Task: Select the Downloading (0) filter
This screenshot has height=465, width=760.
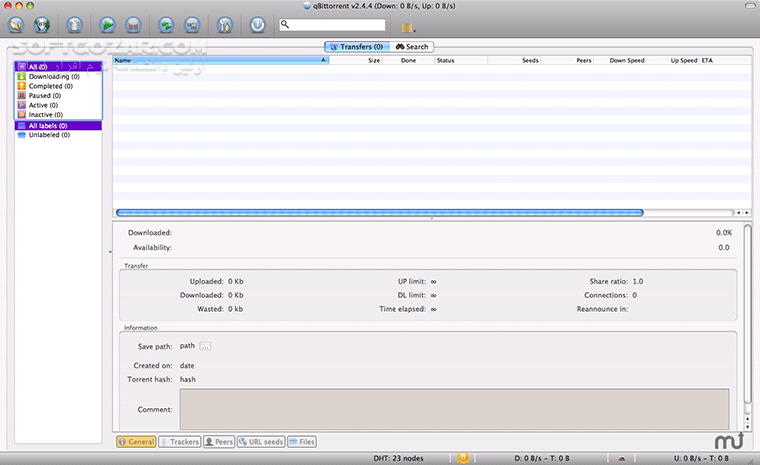Action: coord(58,77)
